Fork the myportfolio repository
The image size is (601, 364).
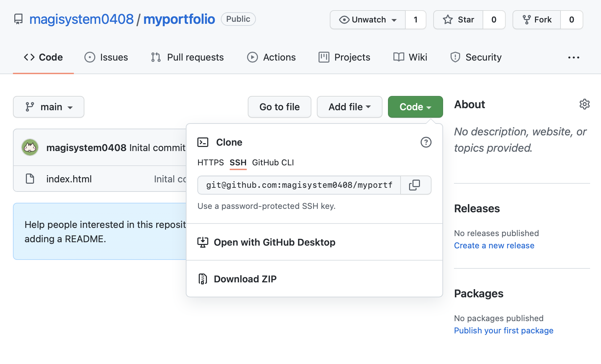click(x=537, y=20)
